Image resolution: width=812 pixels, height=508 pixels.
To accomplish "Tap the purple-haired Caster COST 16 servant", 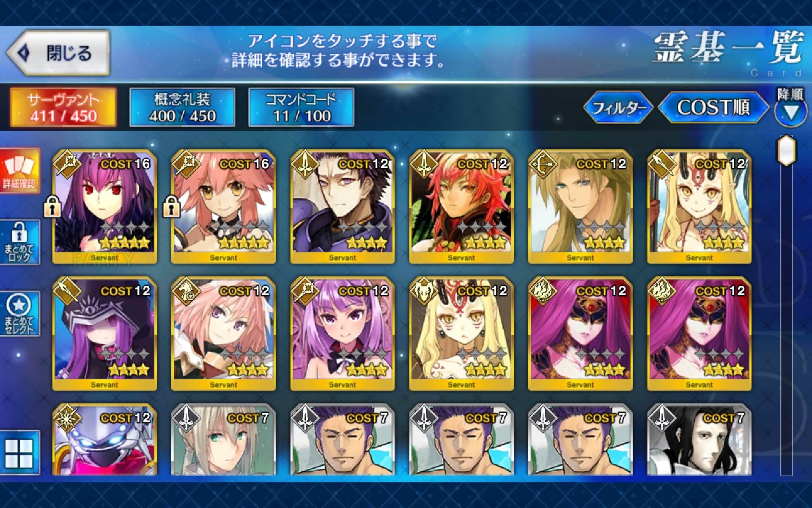I will 104,206.
